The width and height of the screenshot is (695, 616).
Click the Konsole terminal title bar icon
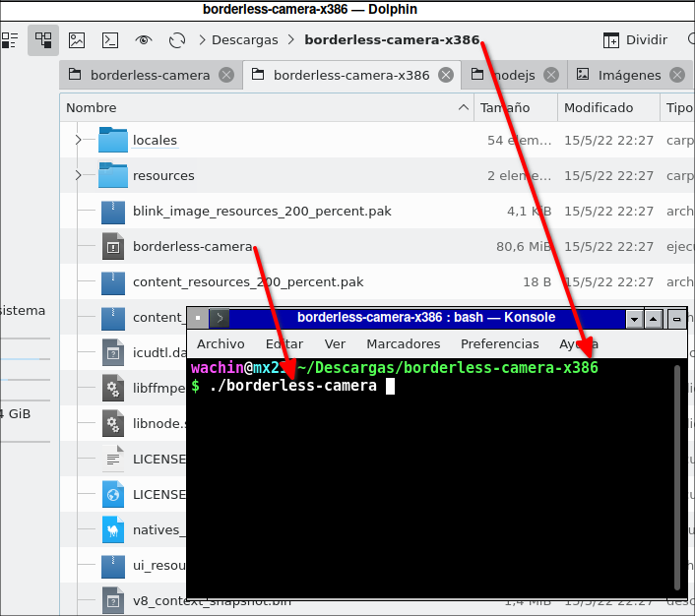coord(219,318)
